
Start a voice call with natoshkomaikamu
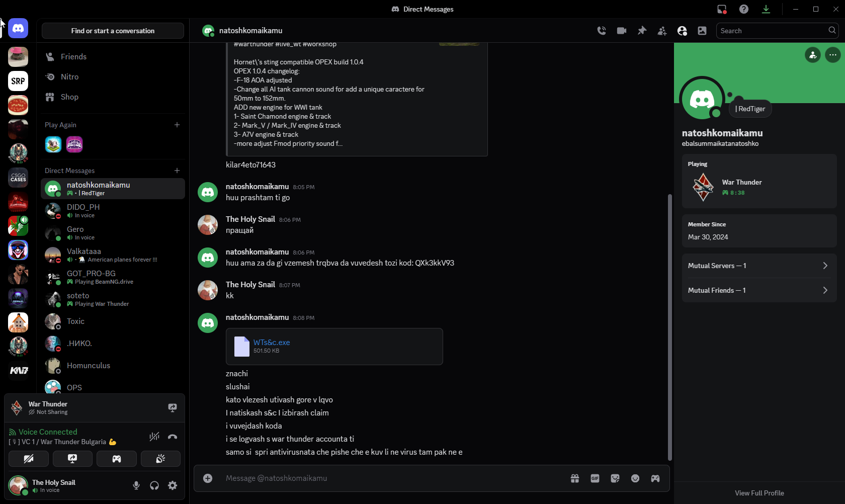click(x=602, y=31)
